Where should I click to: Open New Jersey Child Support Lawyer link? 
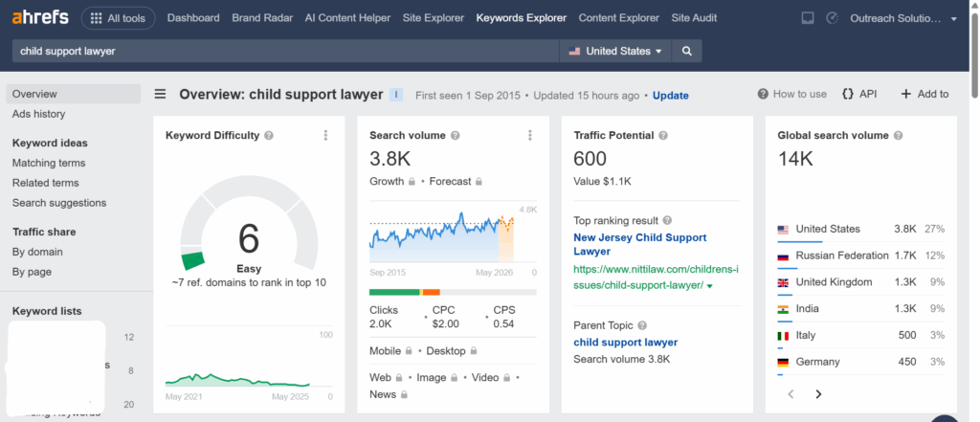[x=640, y=244]
